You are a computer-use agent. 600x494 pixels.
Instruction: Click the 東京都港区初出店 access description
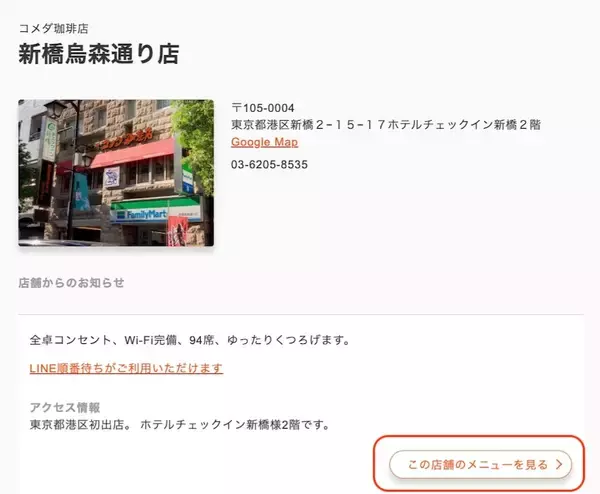[179, 424]
